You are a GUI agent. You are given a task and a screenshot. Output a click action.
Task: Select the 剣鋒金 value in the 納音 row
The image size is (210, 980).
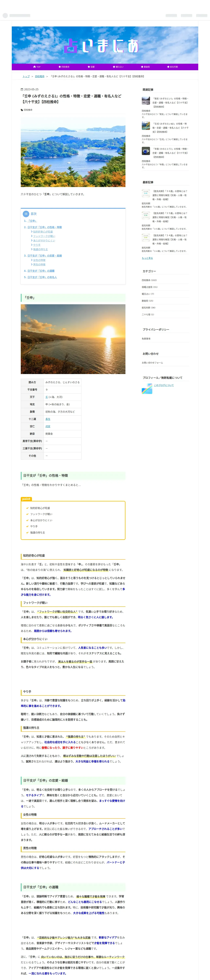[x=49, y=434]
